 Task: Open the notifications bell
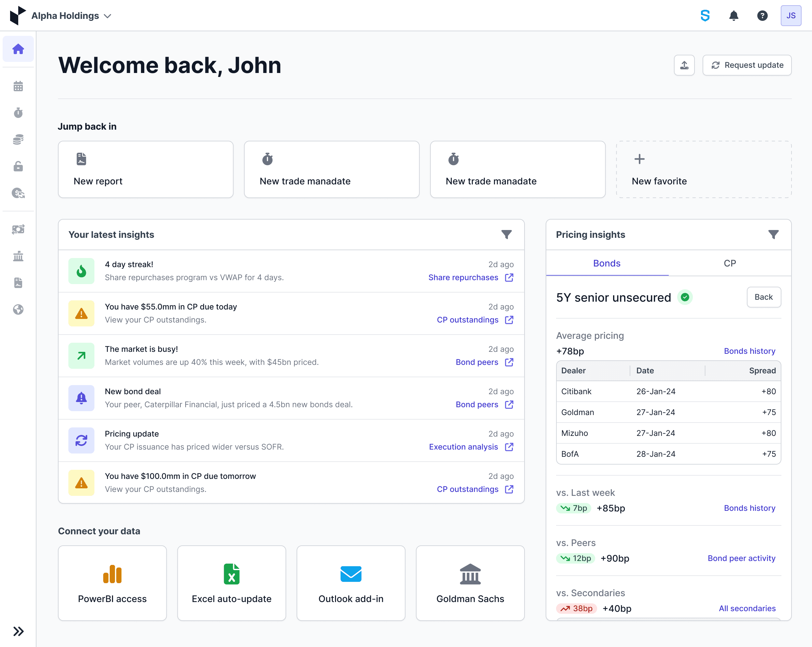(734, 15)
